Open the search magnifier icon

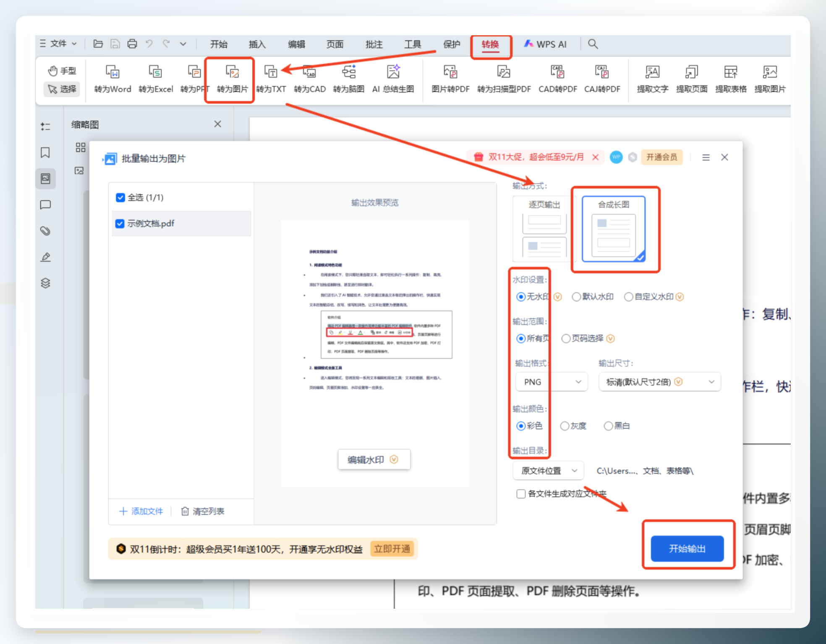[593, 44]
